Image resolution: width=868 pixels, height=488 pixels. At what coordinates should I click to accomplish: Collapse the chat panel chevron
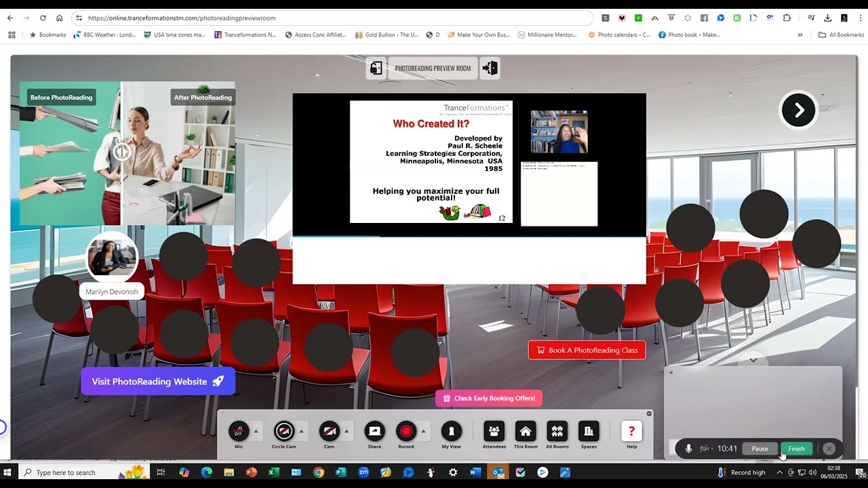click(x=753, y=360)
